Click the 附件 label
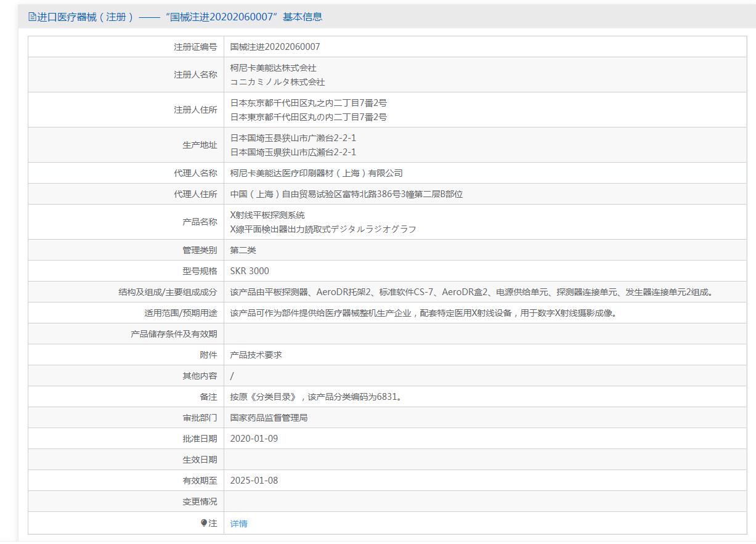The width and height of the screenshot is (756, 544). [x=208, y=355]
